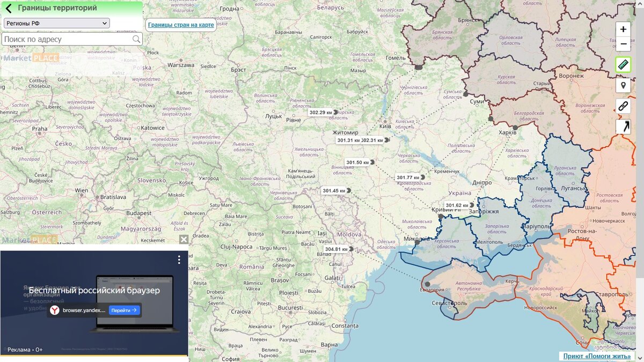Click the Бесплатный российский браузер ad banner
644x362 pixels.
[94, 290]
